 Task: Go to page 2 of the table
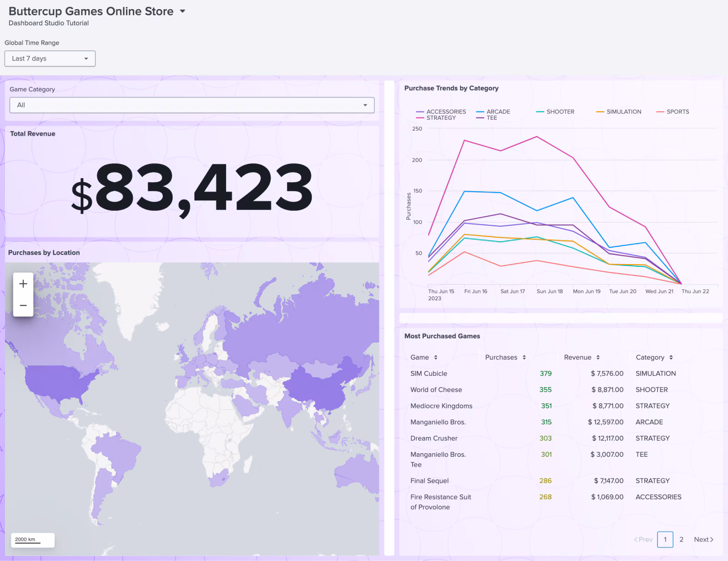pos(682,539)
